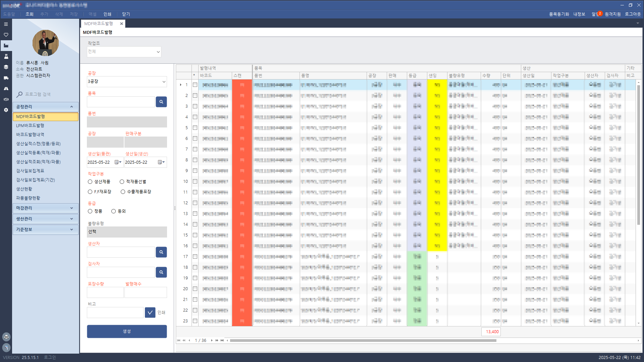Open the stacked layers icon in sidebar
Viewport: 644px width, 362px height.
(6, 67)
